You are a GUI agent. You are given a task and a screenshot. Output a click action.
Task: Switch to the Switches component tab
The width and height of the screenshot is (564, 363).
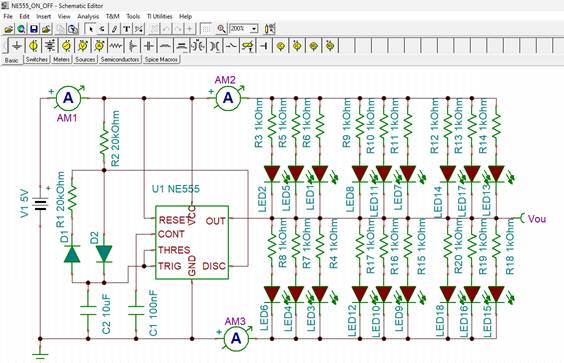tap(37, 59)
